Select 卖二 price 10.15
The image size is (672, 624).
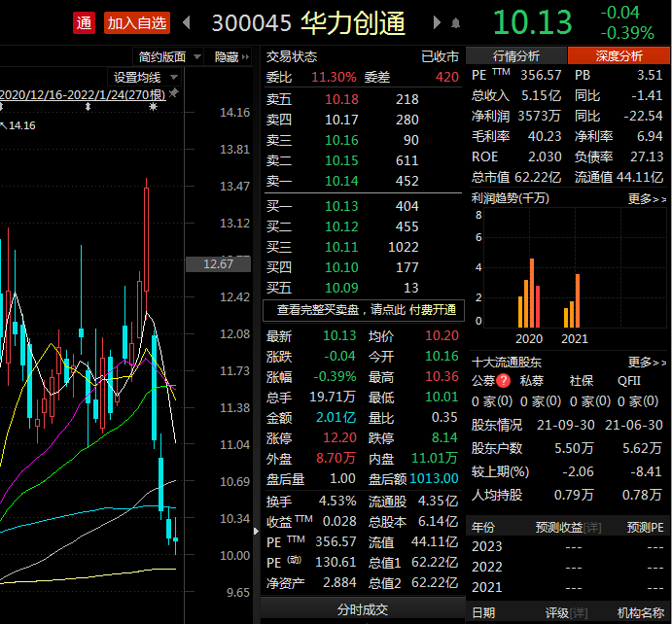click(x=341, y=160)
